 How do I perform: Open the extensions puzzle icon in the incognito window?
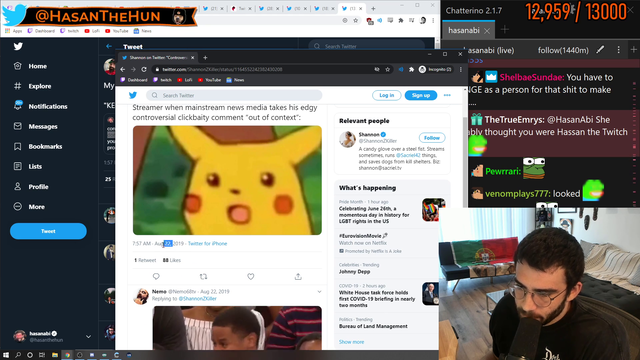coord(411,69)
